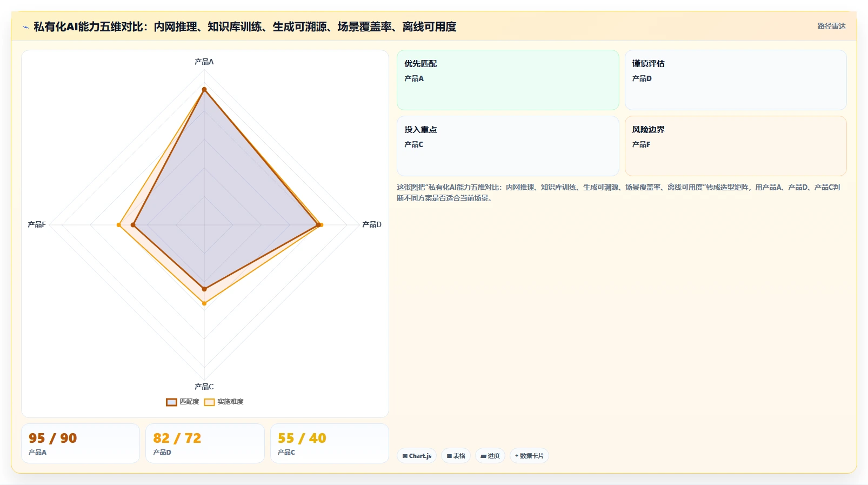Click 实施难度 data point on the 产品C axis
This screenshot has height=485, width=868.
(204, 303)
